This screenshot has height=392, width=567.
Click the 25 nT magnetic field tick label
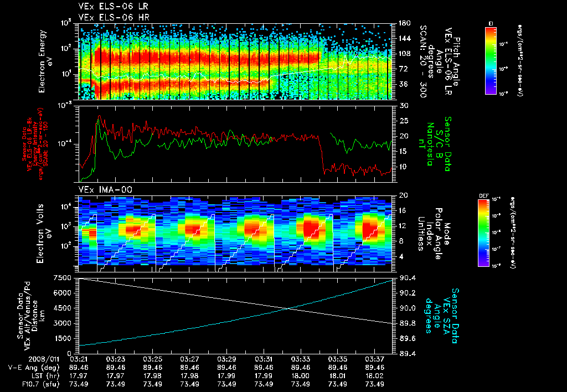tap(404, 121)
